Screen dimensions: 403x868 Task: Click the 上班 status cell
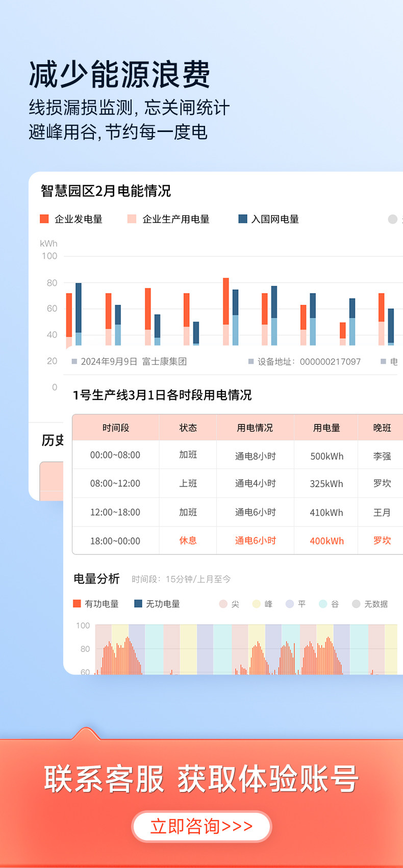(x=188, y=483)
